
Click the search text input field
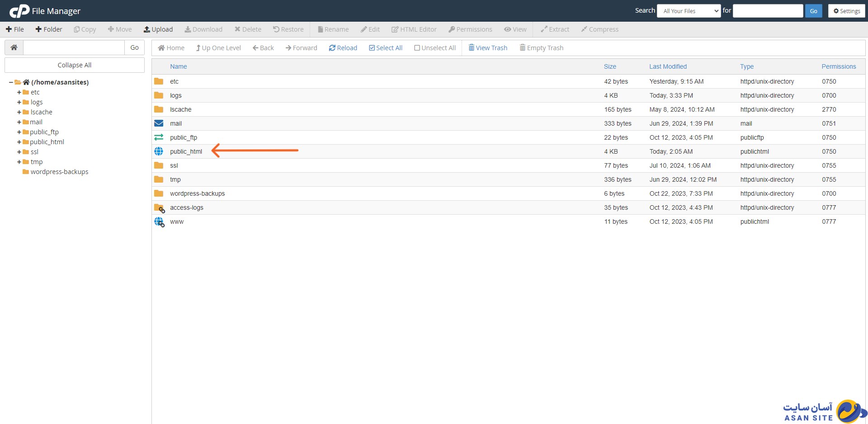[x=767, y=11]
